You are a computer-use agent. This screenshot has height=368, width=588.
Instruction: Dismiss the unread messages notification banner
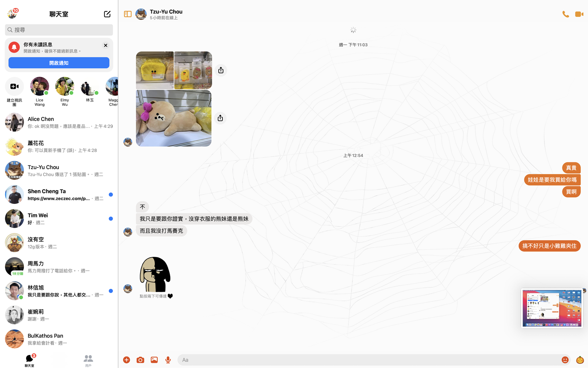[105, 45]
